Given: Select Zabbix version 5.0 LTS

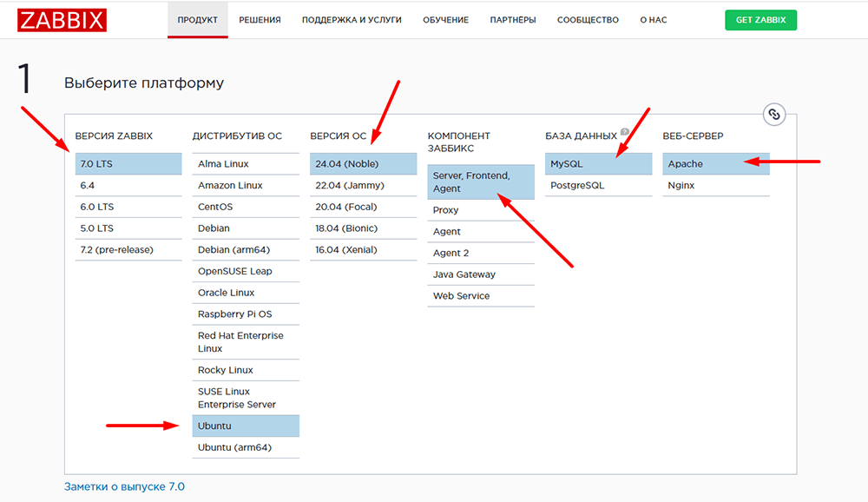Looking at the screenshot, I should (128, 228).
